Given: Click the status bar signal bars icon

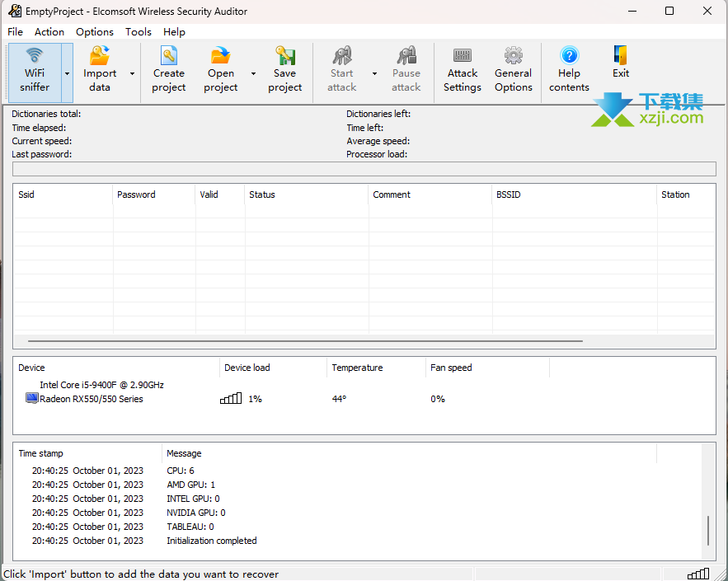Looking at the screenshot, I should [x=698, y=574].
